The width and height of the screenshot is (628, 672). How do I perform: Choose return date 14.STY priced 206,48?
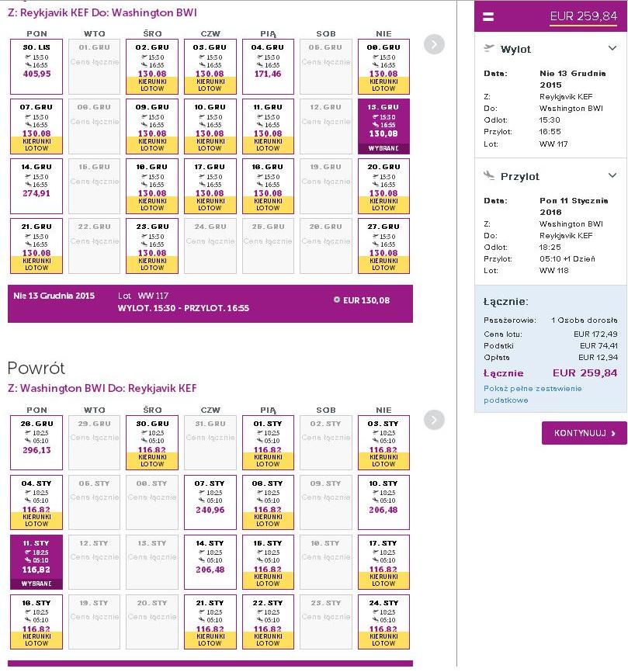click(210, 562)
